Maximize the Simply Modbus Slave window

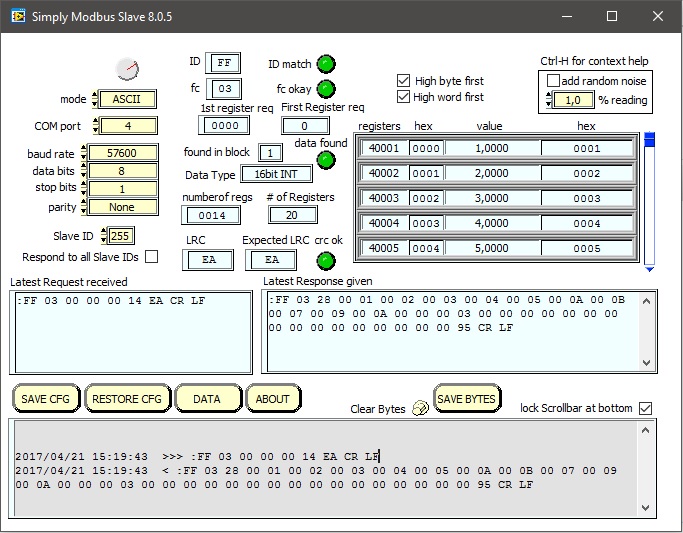(x=612, y=17)
